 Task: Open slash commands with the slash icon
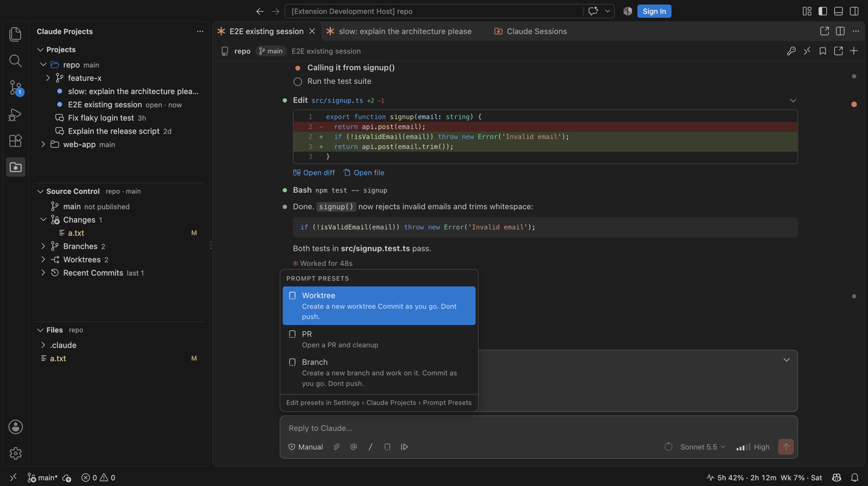[x=371, y=447]
